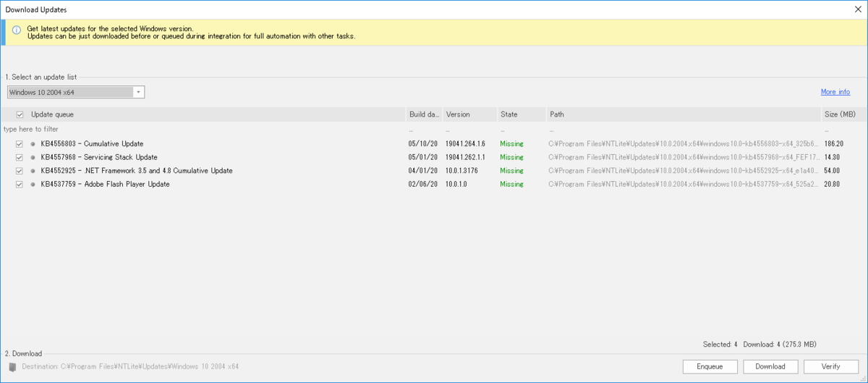This screenshot has width=868, height=383.
Task: Click the KB4537759 file path
Action: coord(683,185)
